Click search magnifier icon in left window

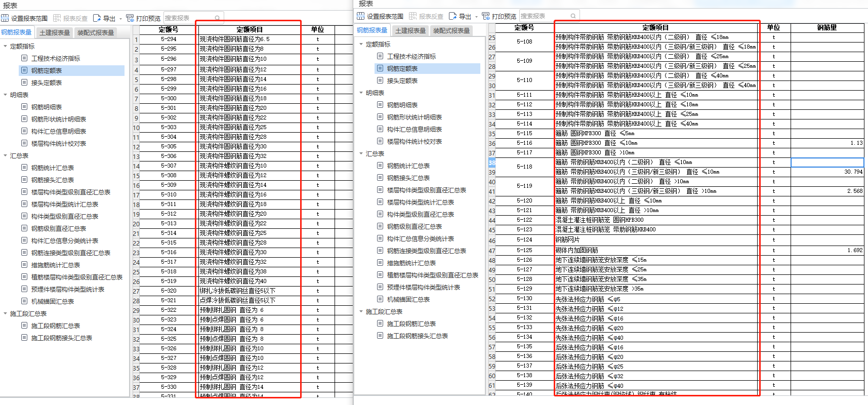(x=218, y=18)
